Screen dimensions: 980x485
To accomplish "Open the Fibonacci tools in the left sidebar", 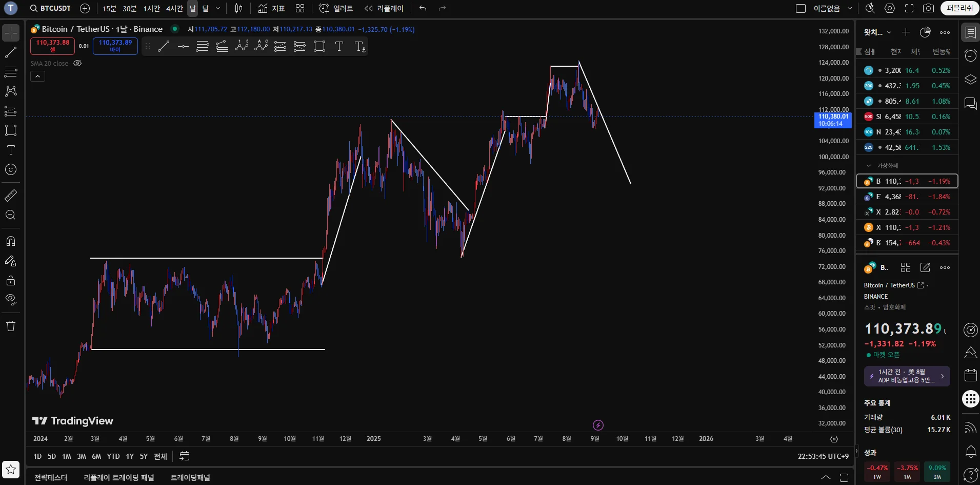I will 11,72.
